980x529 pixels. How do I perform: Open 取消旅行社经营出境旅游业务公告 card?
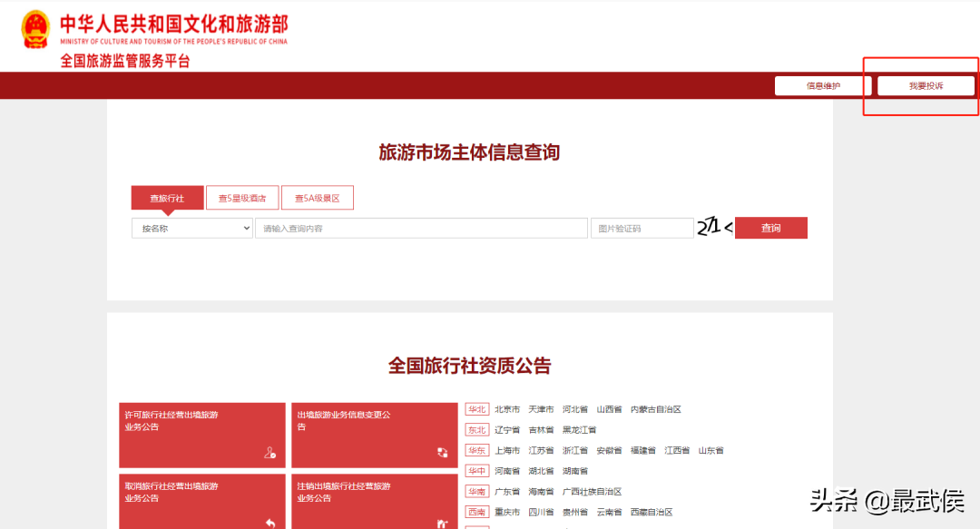[x=201, y=502]
